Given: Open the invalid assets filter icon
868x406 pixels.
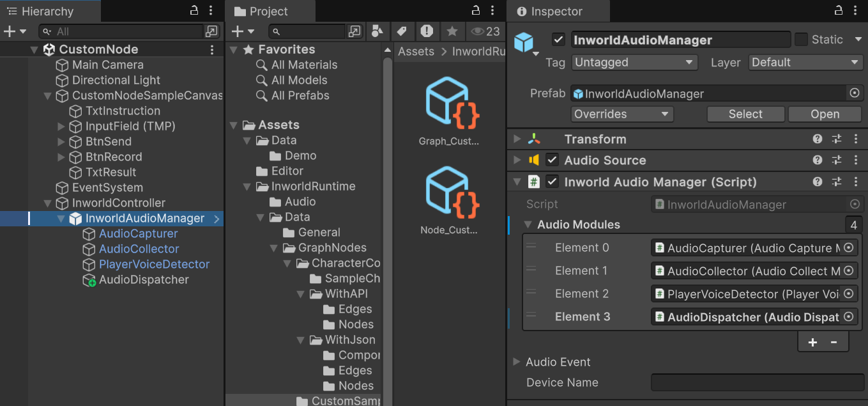Looking at the screenshot, I should (427, 31).
